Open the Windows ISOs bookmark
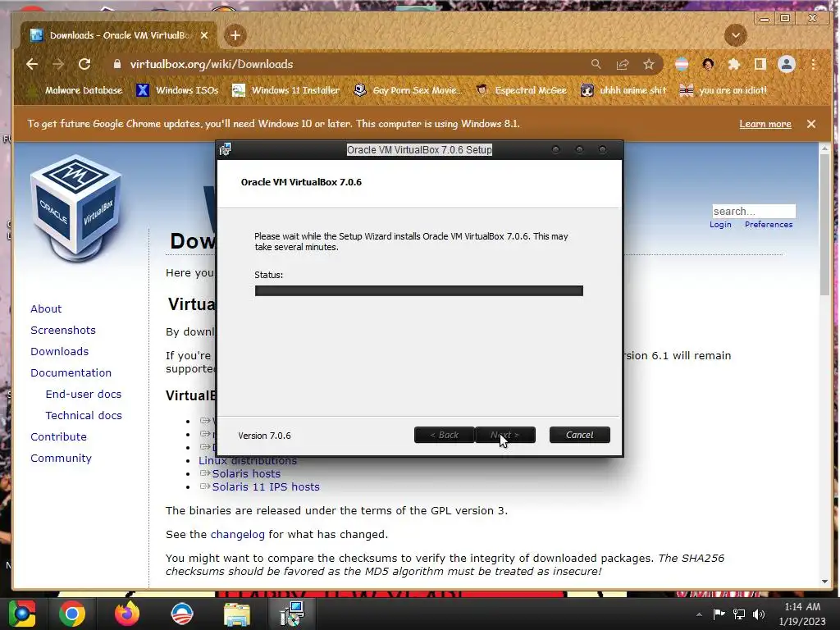840x630 pixels. [x=178, y=90]
